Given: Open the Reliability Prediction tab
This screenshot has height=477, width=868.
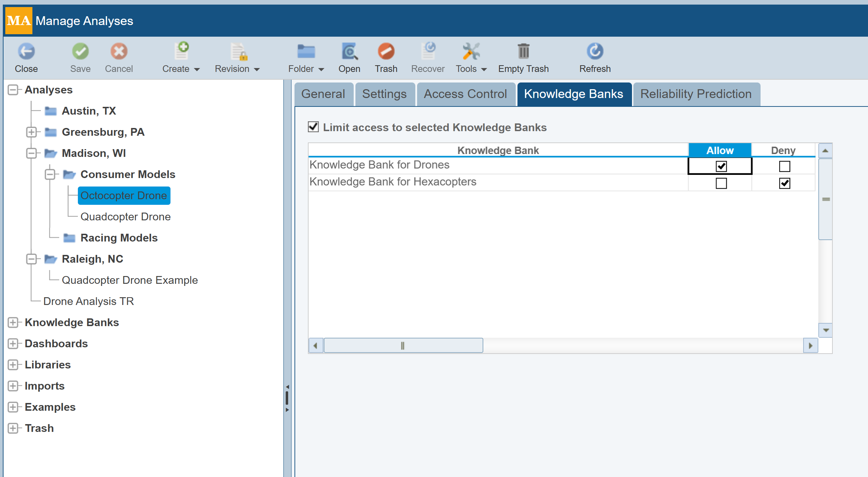Looking at the screenshot, I should [x=696, y=94].
